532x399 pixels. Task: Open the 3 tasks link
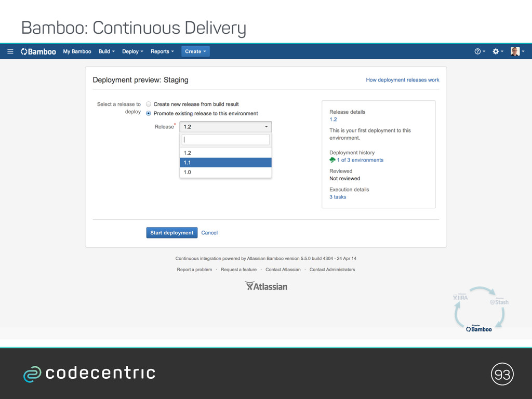(338, 197)
